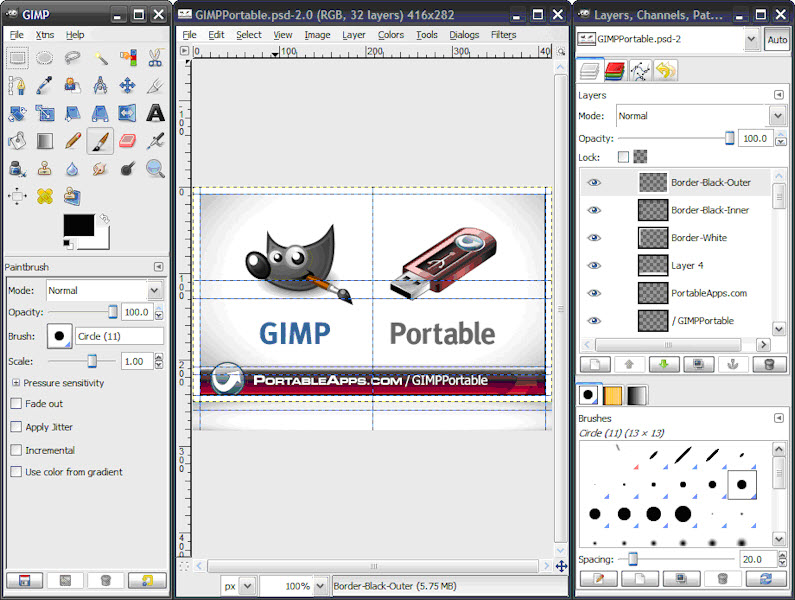The width and height of the screenshot is (795, 600).
Task: Delete layer using trash icon in Layers
Action: pyautogui.click(x=769, y=365)
